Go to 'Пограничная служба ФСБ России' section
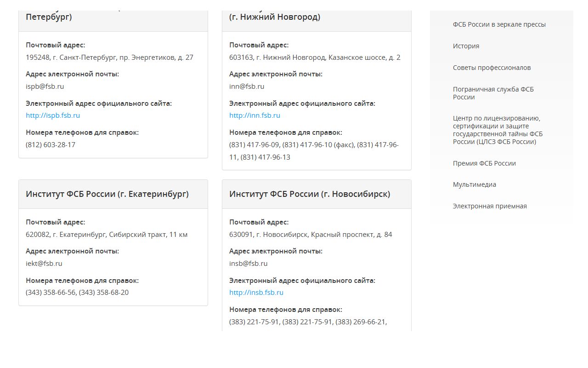This screenshot has width=588, height=368. 493,93
